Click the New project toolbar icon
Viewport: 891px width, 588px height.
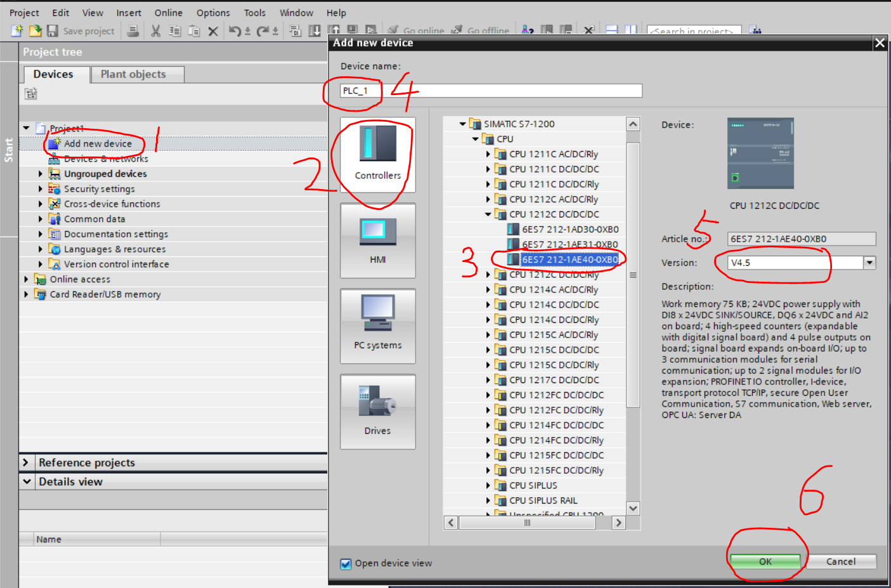click(x=17, y=30)
